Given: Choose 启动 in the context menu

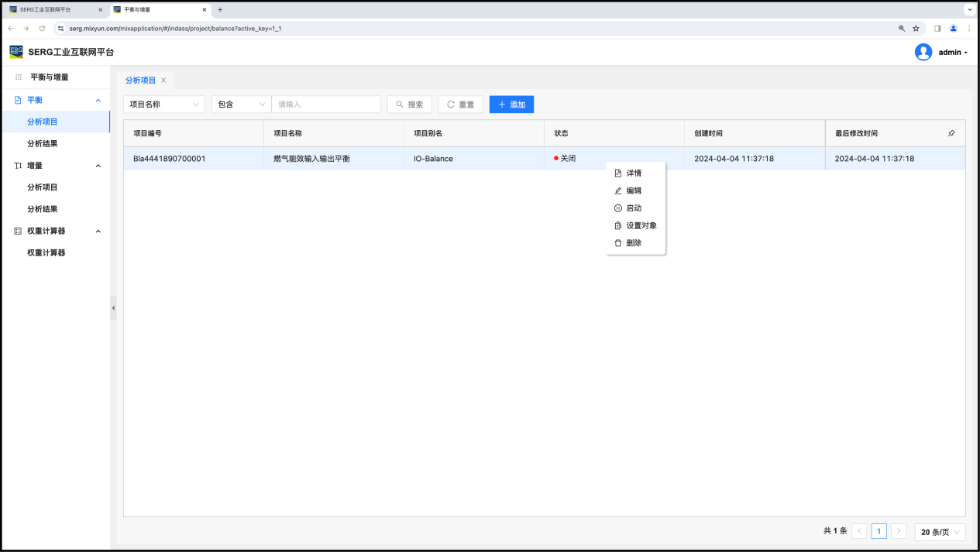Looking at the screenshot, I should click(x=633, y=208).
